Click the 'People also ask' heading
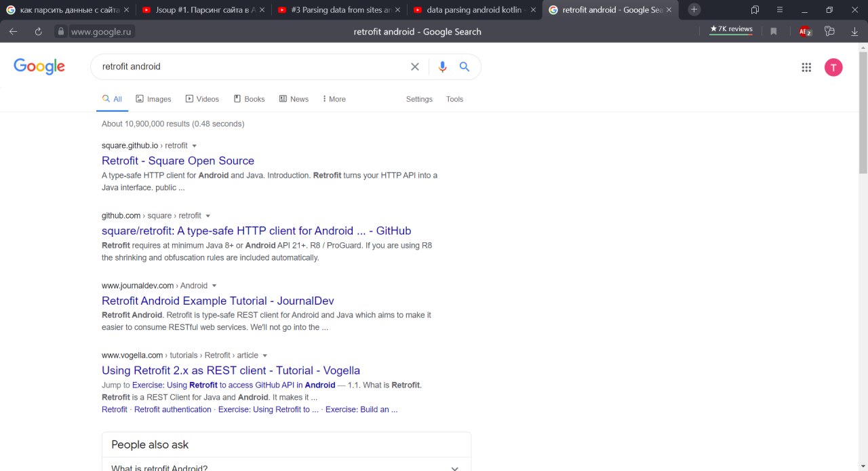 pyautogui.click(x=150, y=445)
